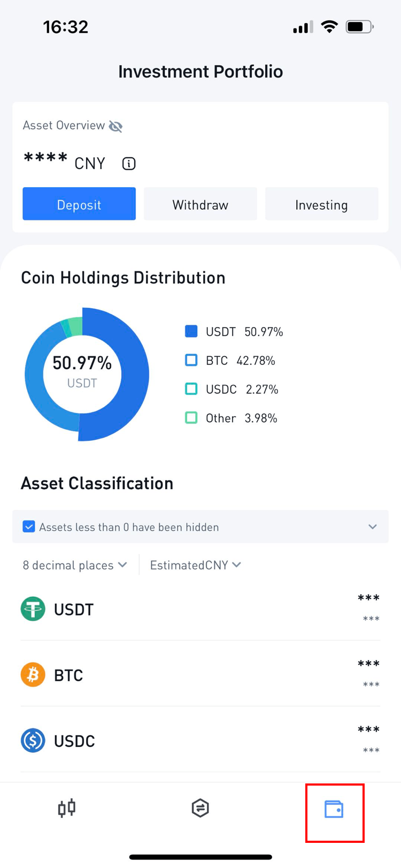Open the center hexagon exchange tab

(x=200, y=808)
